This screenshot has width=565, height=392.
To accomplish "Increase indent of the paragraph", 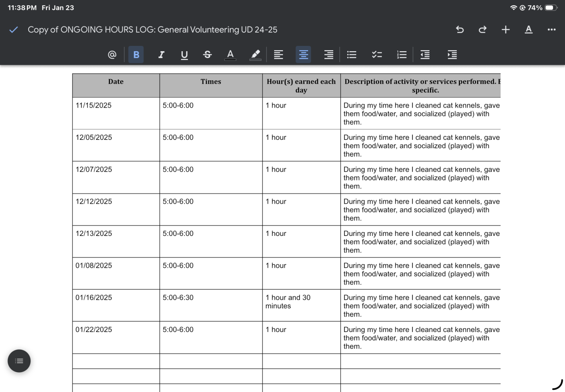I will click(452, 55).
